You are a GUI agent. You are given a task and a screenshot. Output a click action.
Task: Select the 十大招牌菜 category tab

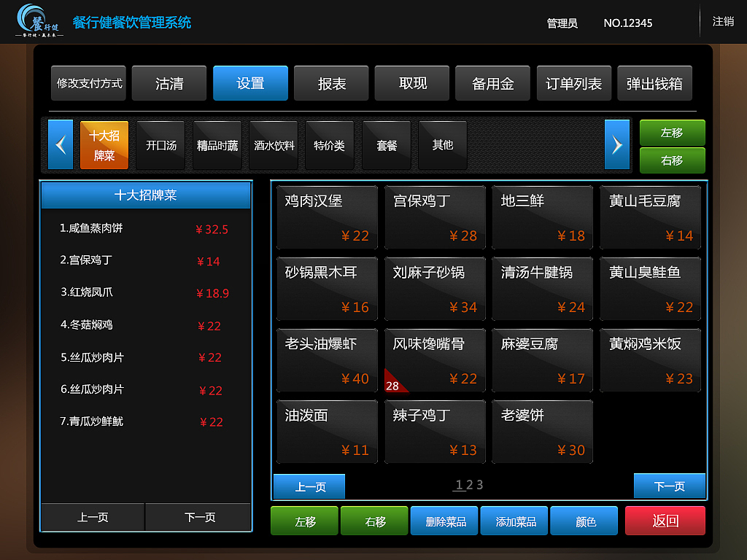(x=104, y=144)
